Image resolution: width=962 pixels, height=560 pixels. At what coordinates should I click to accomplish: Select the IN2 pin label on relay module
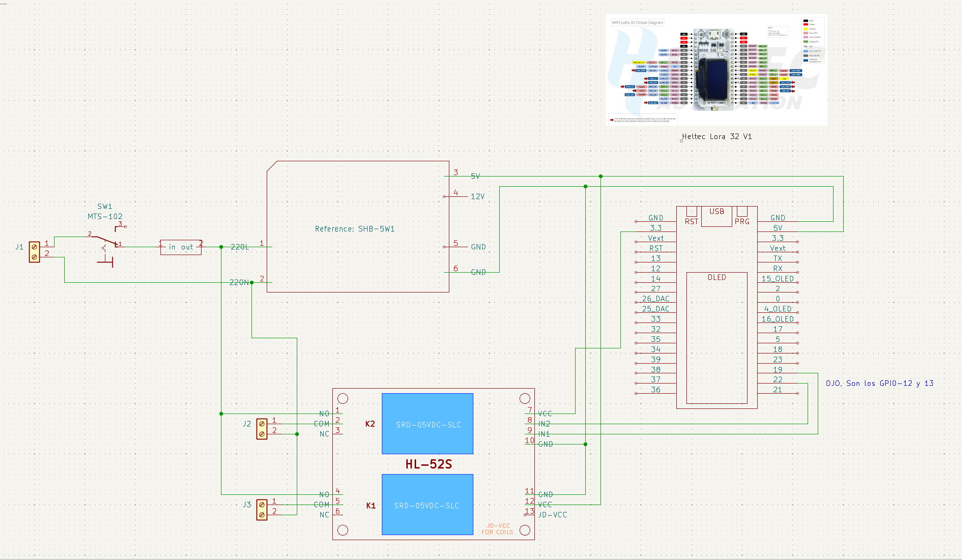(x=544, y=424)
